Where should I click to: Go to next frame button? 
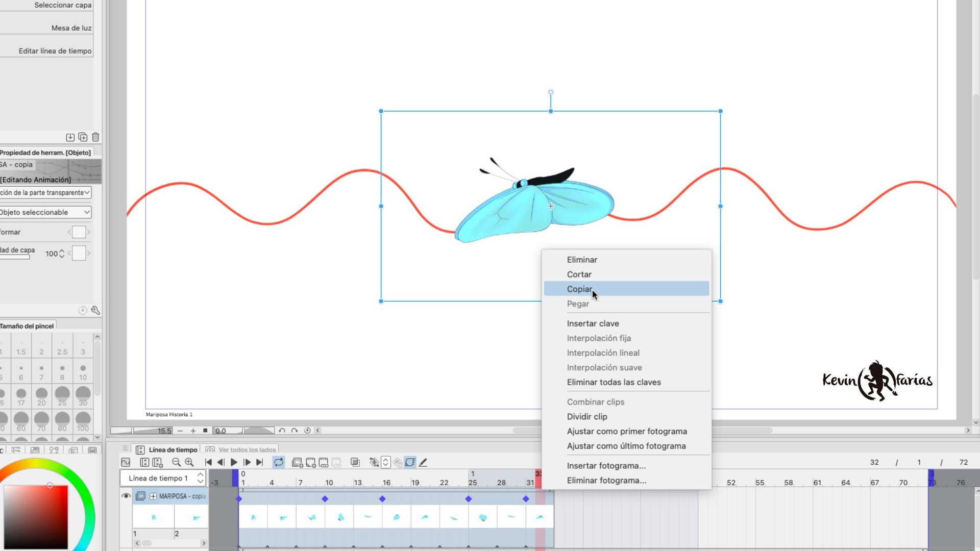click(247, 462)
